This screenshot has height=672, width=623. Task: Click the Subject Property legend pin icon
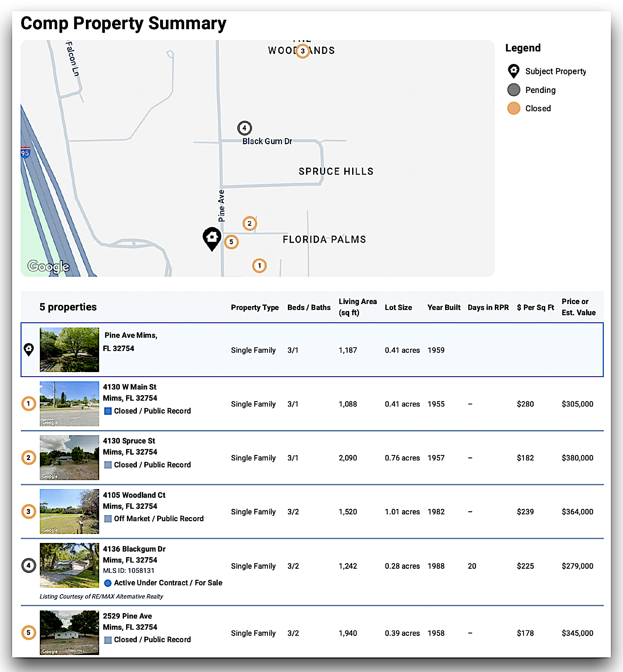tap(513, 71)
